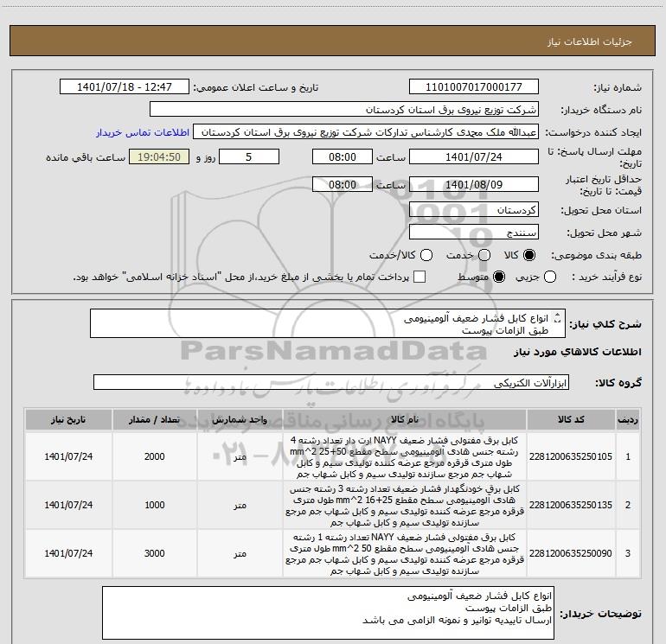Click the product code 2281200635250105
The image size is (666, 644).
571,456
